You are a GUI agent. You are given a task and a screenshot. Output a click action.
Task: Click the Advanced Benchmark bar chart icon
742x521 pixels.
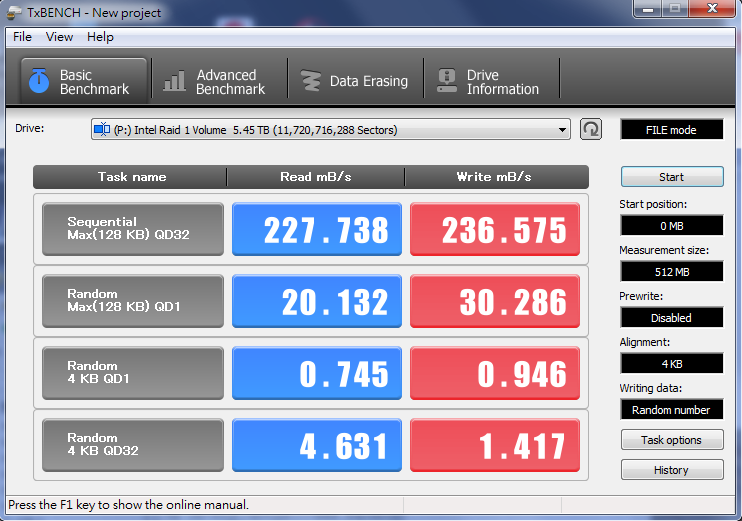174,81
